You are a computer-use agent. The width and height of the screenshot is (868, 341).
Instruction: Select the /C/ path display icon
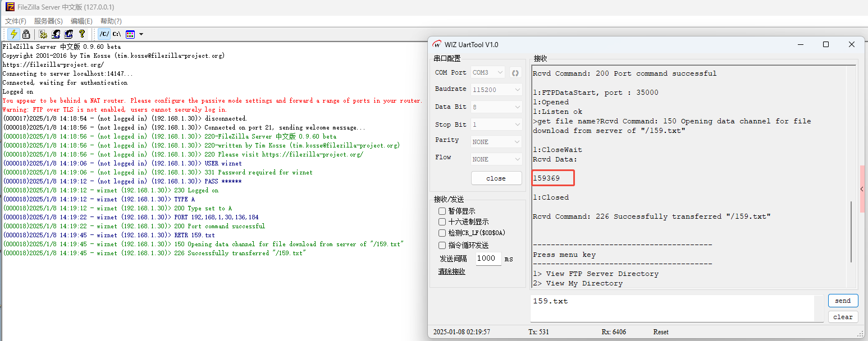click(x=104, y=34)
